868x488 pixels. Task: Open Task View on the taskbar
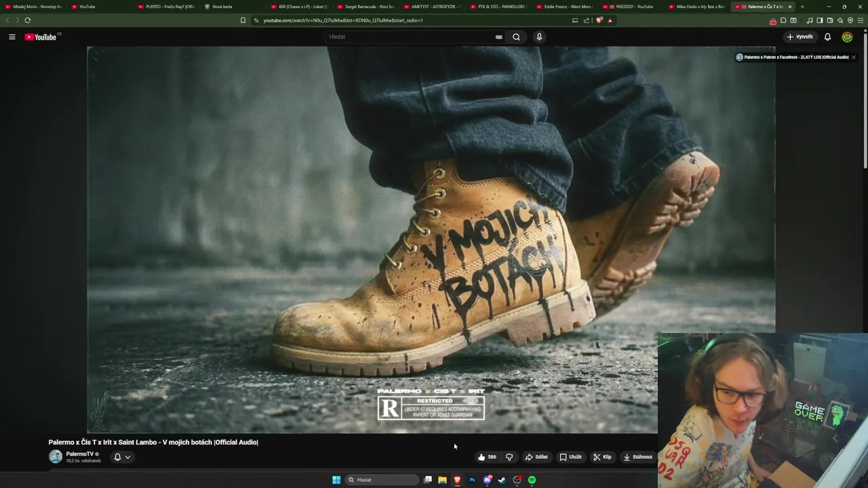tap(428, 480)
